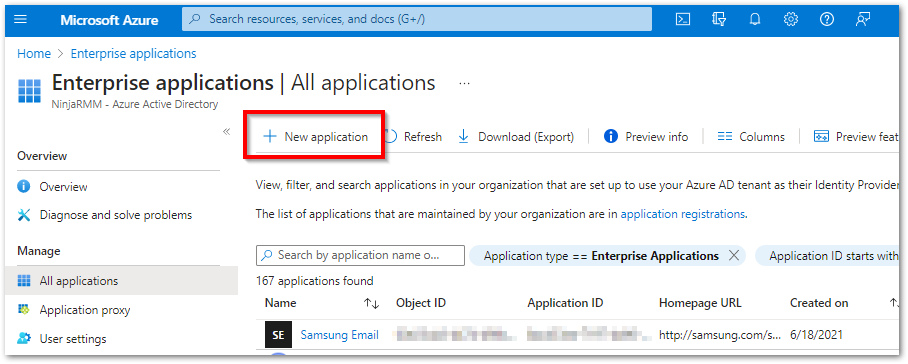Screen dimensions: 908x364
Task: Click the Application ID column header
Action: 565,303
